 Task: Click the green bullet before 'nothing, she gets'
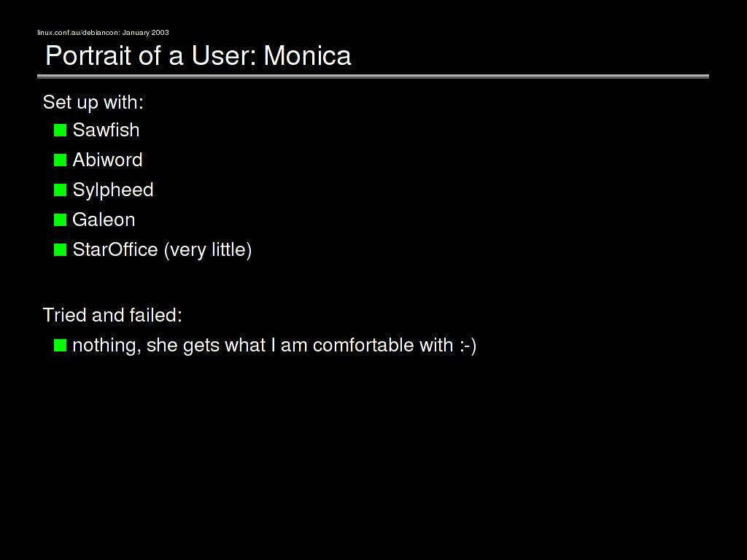click(60, 346)
